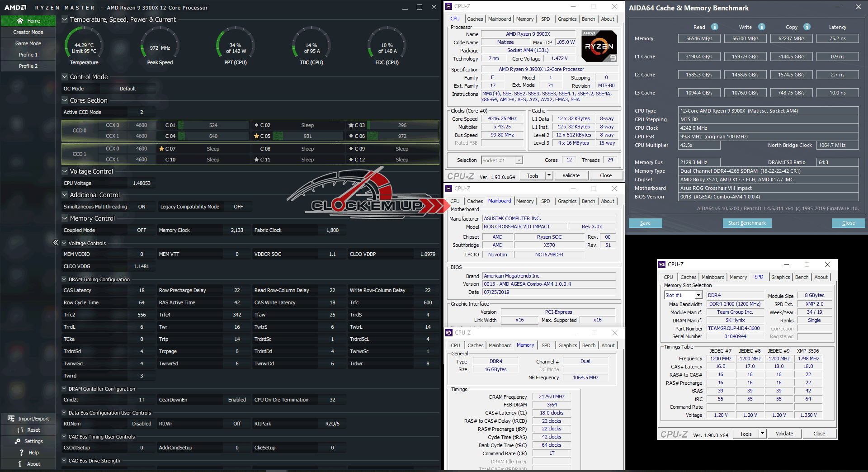This screenshot has height=472, width=868.
Task: Open the Socket #1 selection dropdown
Action: pos(519,160)
